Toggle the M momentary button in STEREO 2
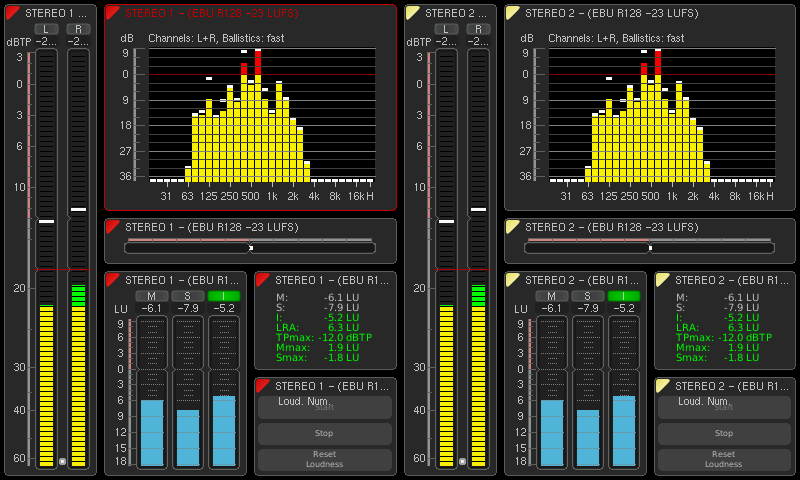Screen dimensions: 800x480 click(552, 296)
